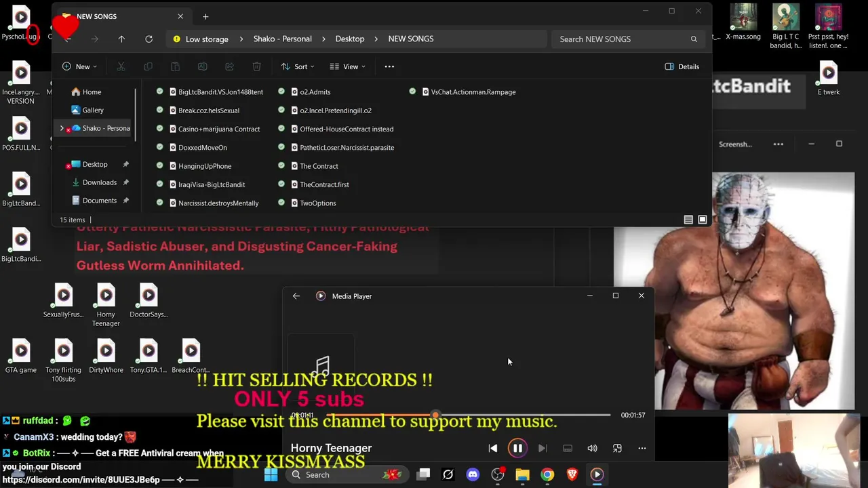Select file Break.coz.helsSexual
Image resolution: width=868 pixels, height=488 pixels.
pos(209,110)
